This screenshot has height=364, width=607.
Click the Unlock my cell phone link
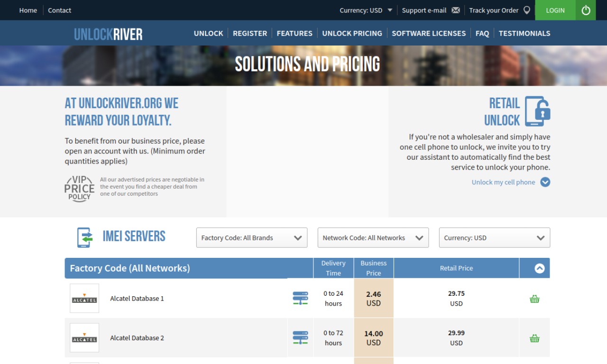point(503,182)
